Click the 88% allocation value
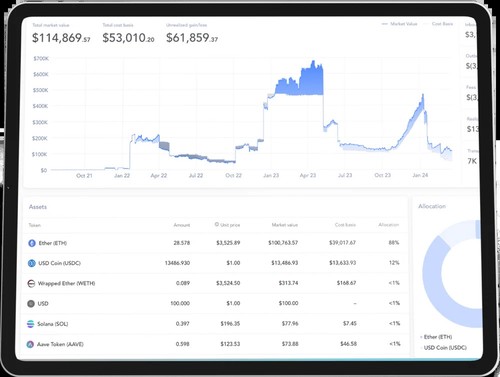Screen dimensions: 500x377 tap(394, 243)
